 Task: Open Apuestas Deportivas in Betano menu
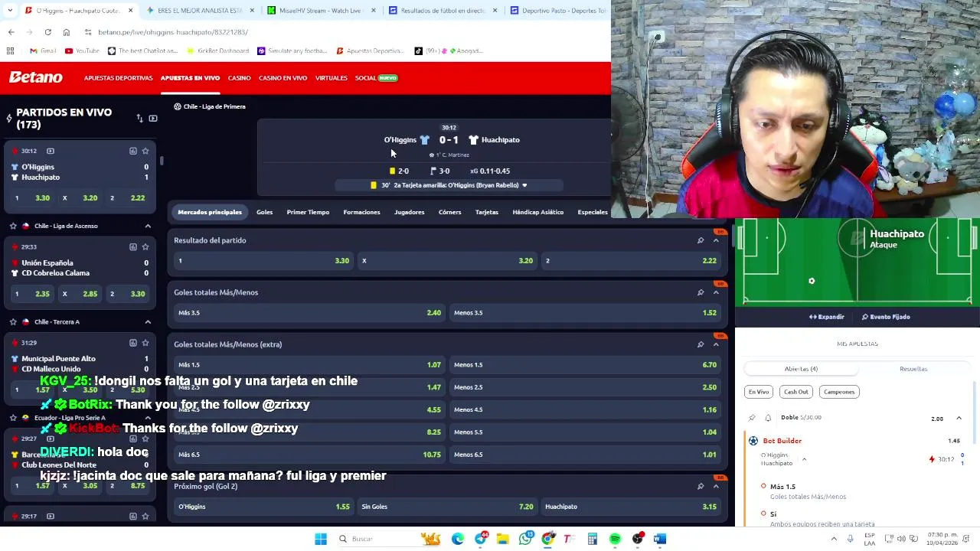coord(118,78)
